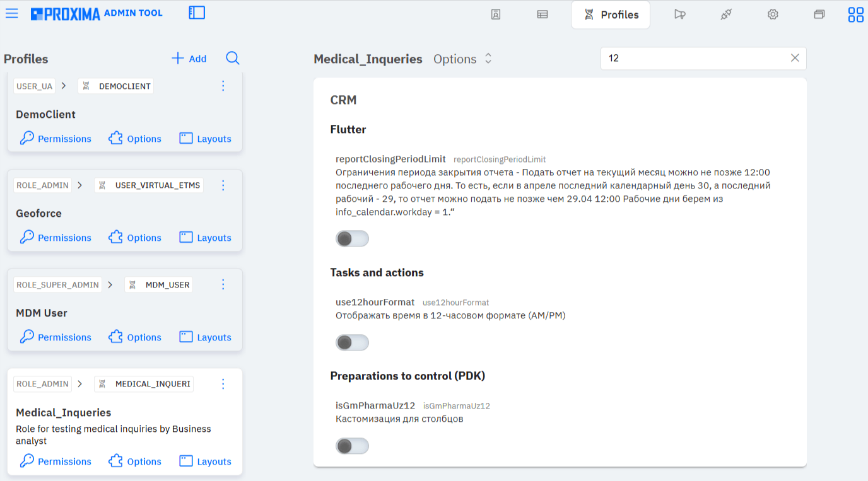
Task: Enable the reportClosingPeriodLimit toggle
Action: click(x=352, y=238)
